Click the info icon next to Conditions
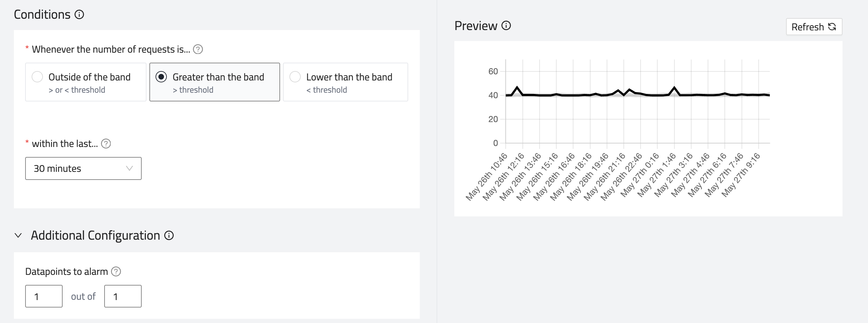This screenshot has height=323, width=868. pos(79,15)
